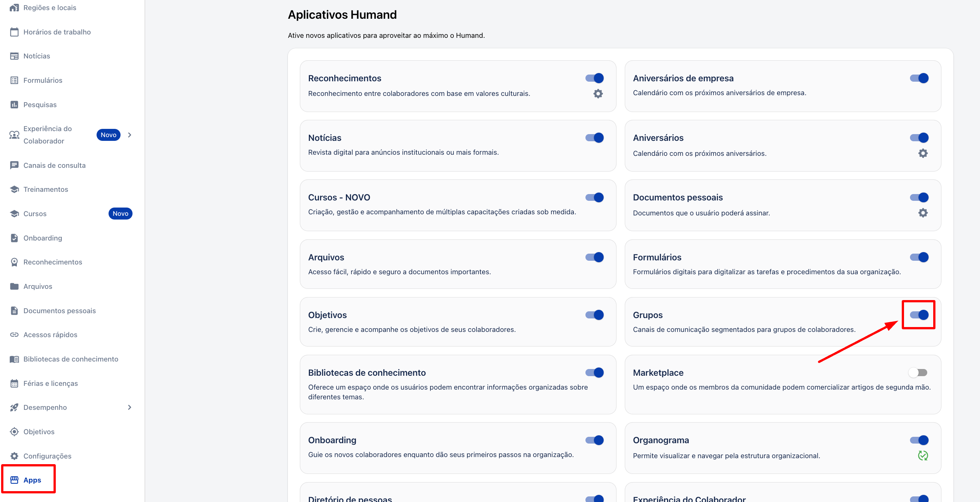Click the Reconhecimentos badge icon in sidebar
Viewport: 980px width, 502px height.
[14, 262]
